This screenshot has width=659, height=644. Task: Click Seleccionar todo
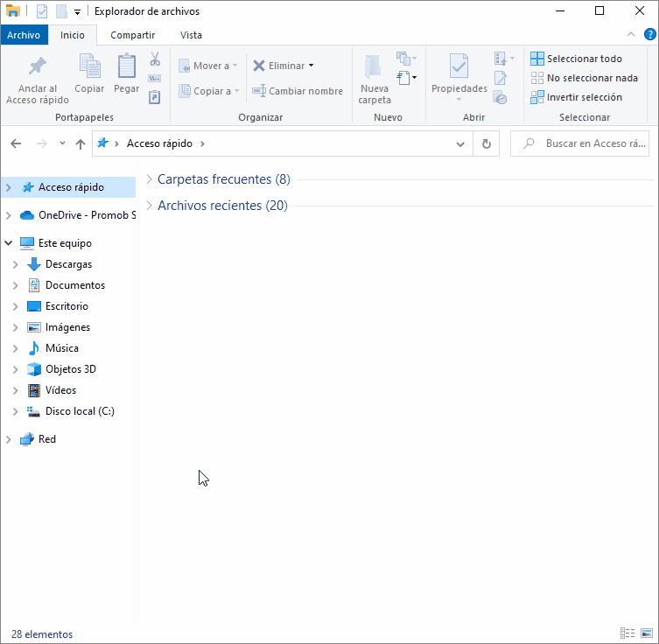point(576,59)
